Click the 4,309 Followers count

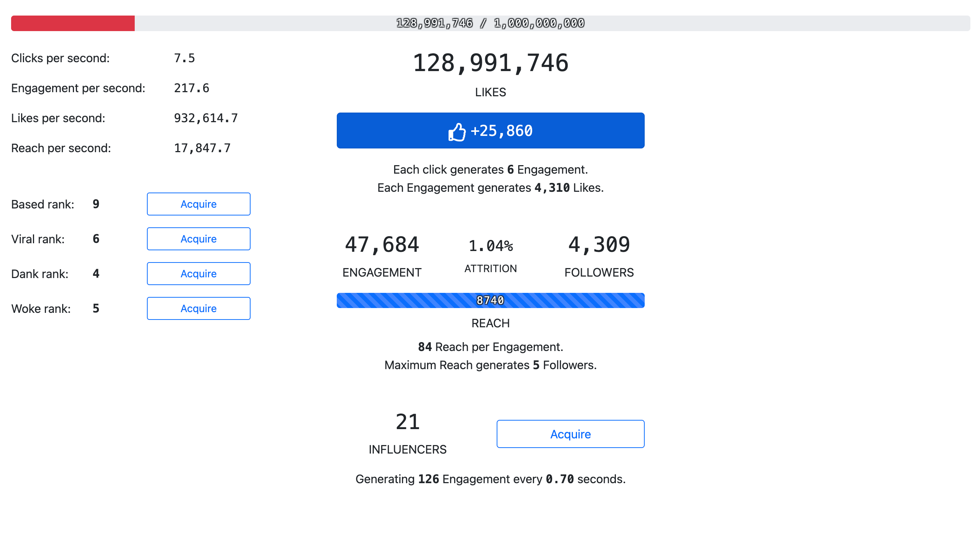point(599,244)
